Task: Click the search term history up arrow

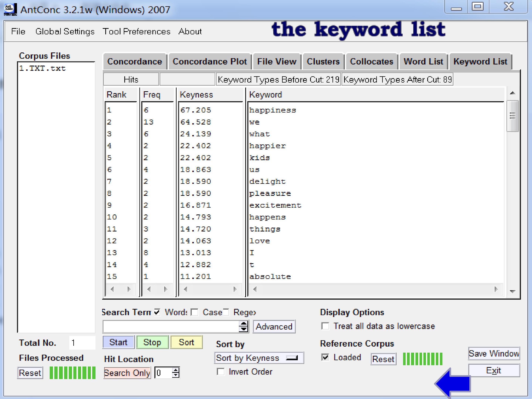Action: pyautogui.click(x=244, y=323)
